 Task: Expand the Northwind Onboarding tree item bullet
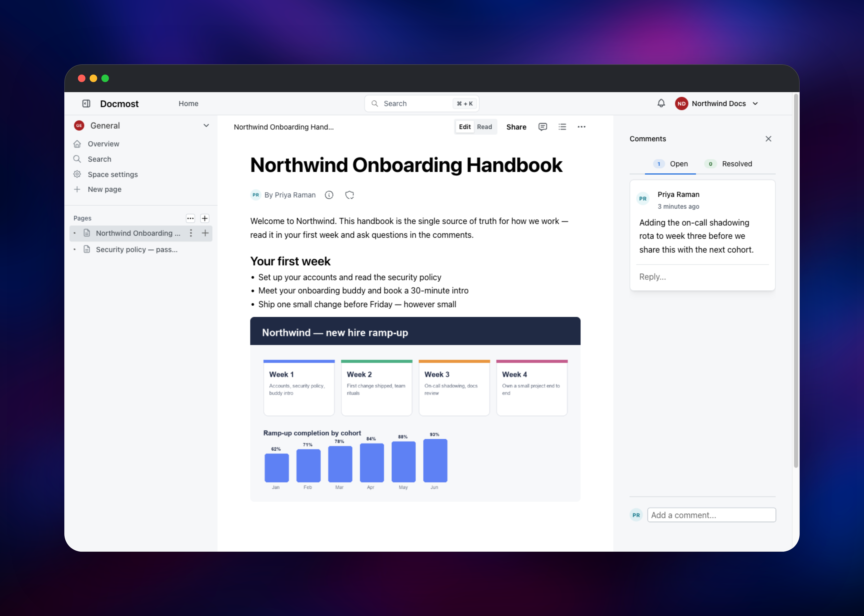pos(75,233)
